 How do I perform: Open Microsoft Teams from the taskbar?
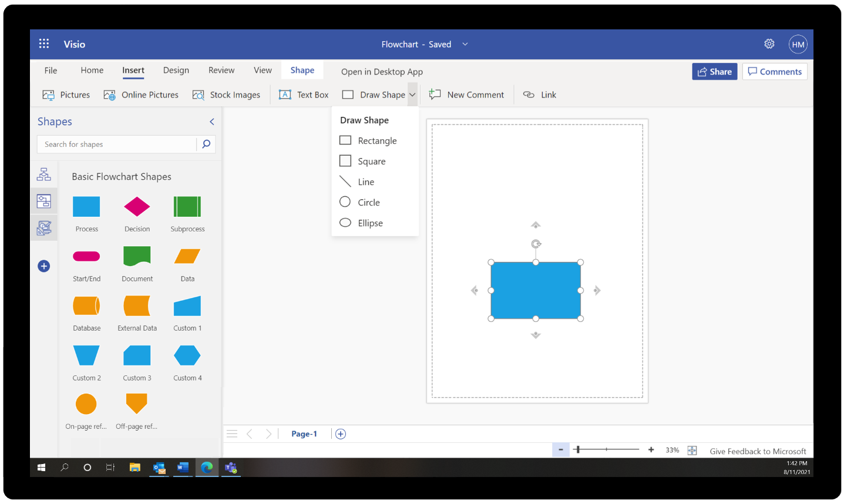[x=231, y=468]
